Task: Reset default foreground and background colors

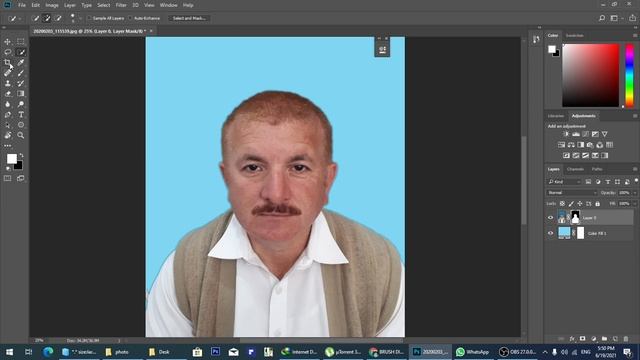Action: click(x=8, y=168)
